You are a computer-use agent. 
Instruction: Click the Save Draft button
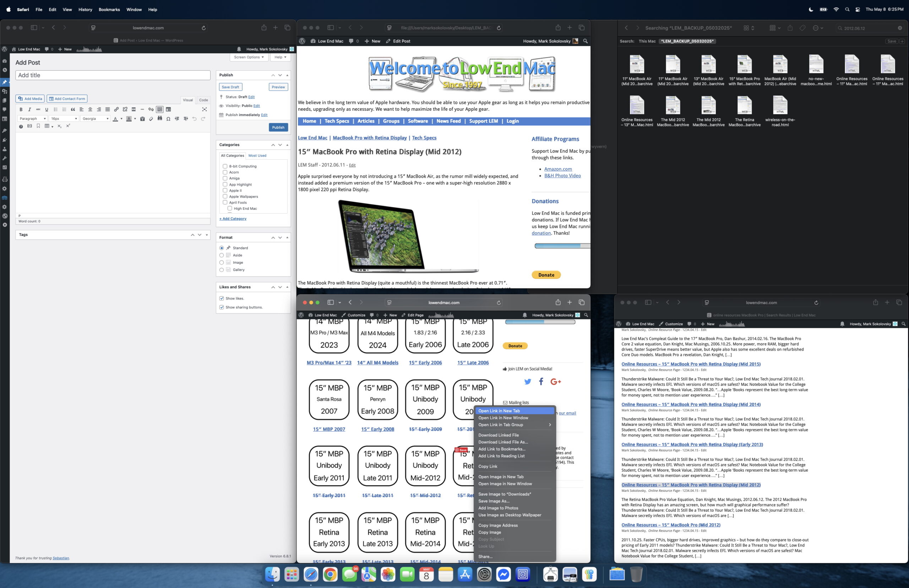(230, 87)
